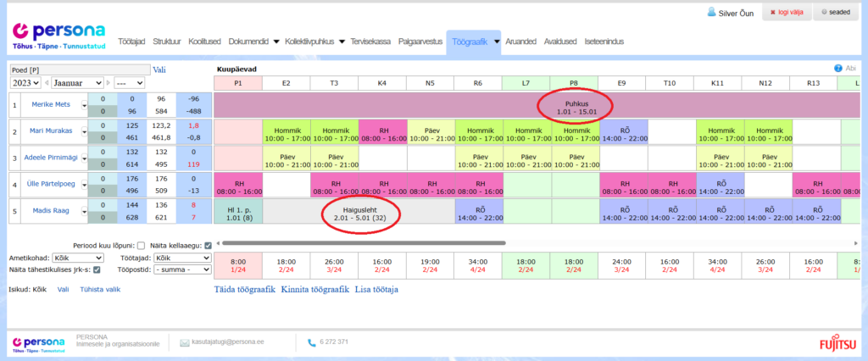Click the next month arrow after Jaanuar
The width and height of the screenshot is (868, 361).
[x=108, y=83]
